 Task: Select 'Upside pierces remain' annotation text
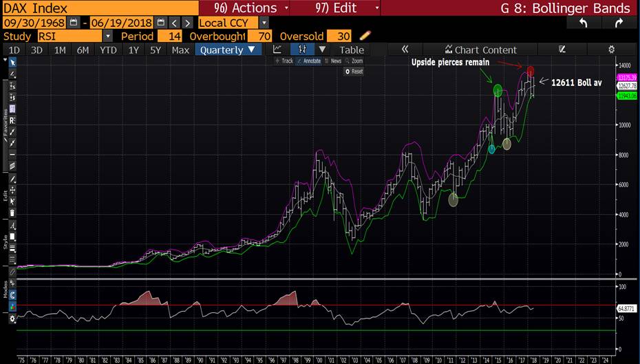[x=450, y=62]
